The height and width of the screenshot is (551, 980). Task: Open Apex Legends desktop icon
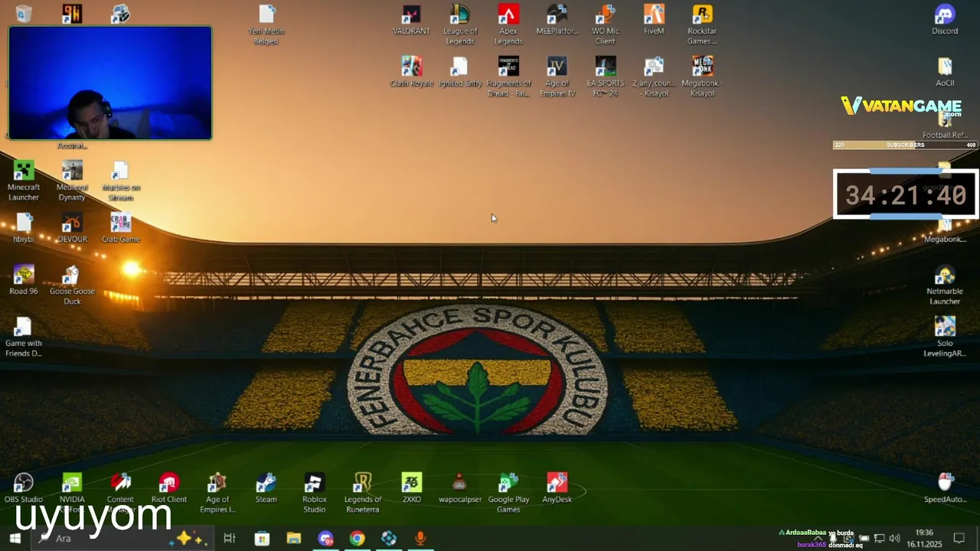(508, 24)
